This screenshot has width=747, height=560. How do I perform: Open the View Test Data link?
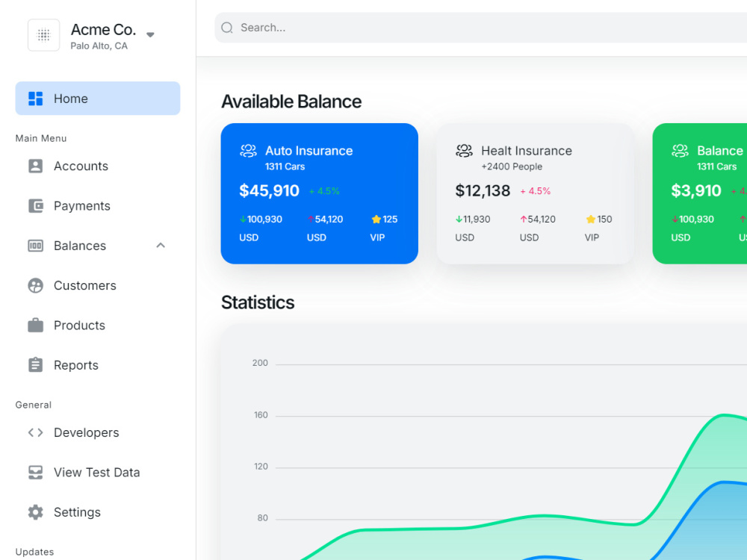pyautogui.click(x=98, y=473)
